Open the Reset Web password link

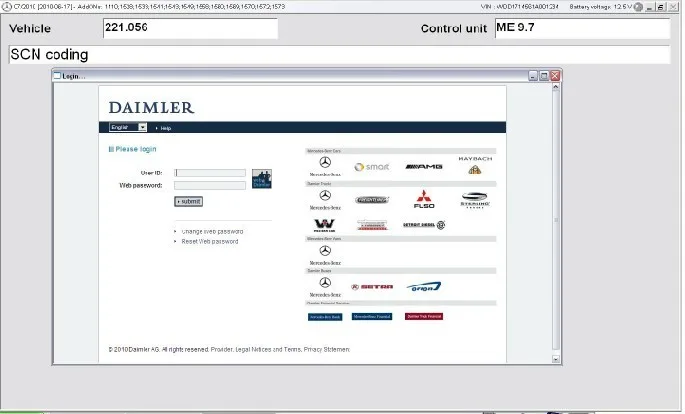[x=210, y=241]
